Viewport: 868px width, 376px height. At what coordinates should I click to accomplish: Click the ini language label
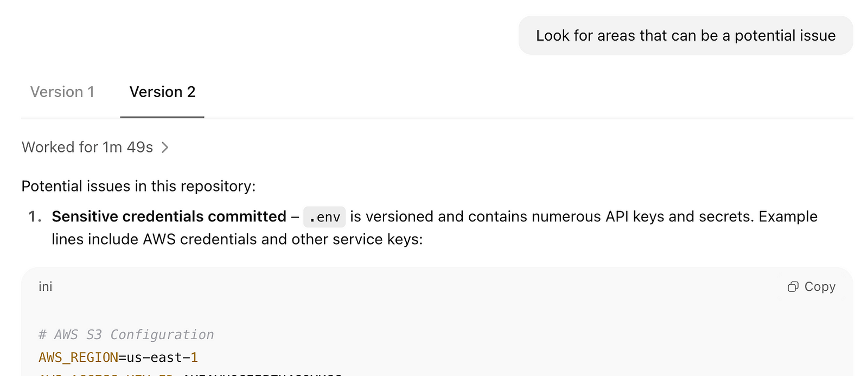(x=46, y=286)
